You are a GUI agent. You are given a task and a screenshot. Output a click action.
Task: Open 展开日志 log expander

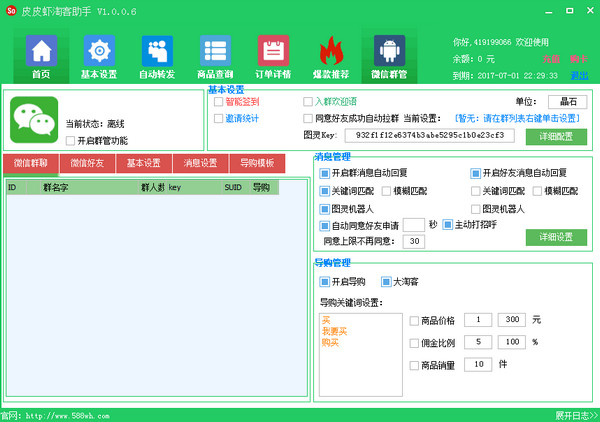tap(576, 415)
